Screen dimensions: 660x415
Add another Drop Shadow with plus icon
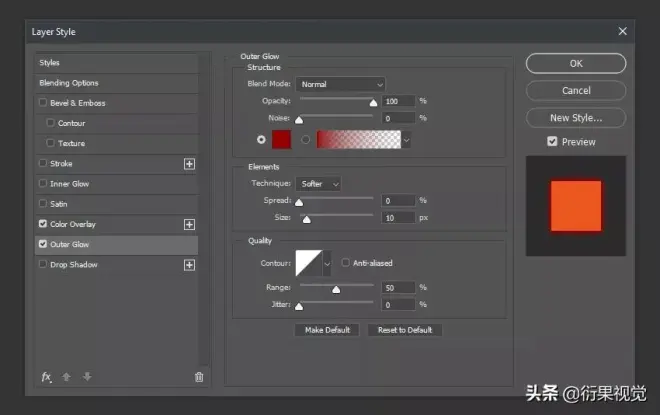pos(189,265)
